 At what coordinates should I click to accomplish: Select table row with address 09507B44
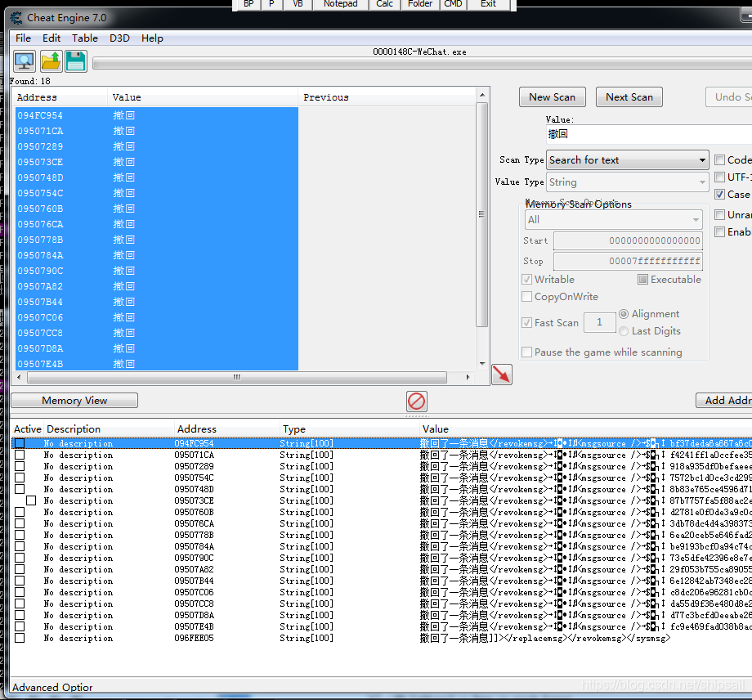click(x=381, y=581)
